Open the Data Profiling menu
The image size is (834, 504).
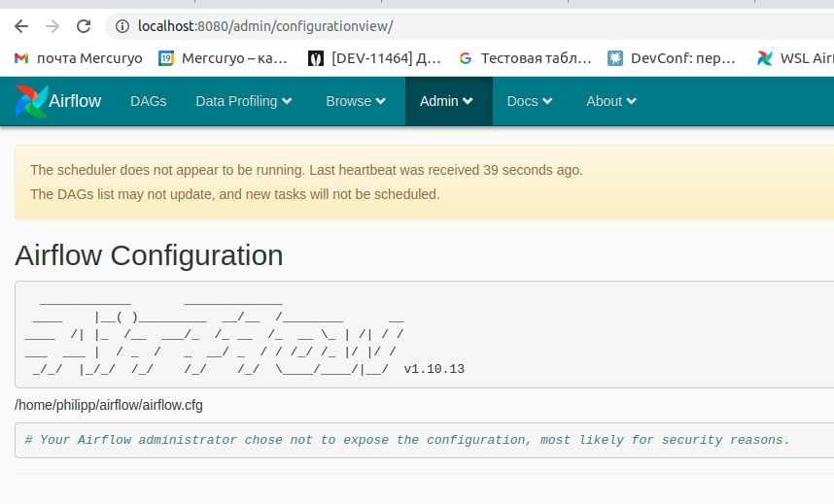[244, 101]
